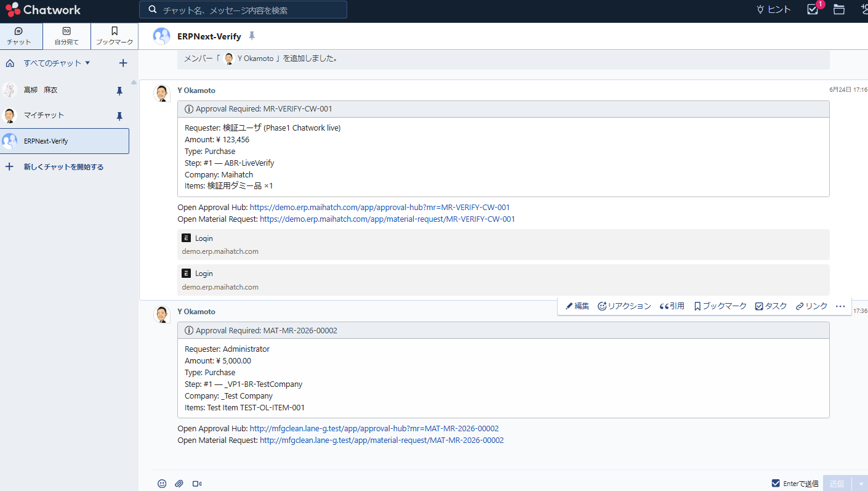The height and width of the screenshot is (491, 868).
Task: Click 'Items: Test Item TEST-OL-ITEM-001' line
Action: (244, 408)
